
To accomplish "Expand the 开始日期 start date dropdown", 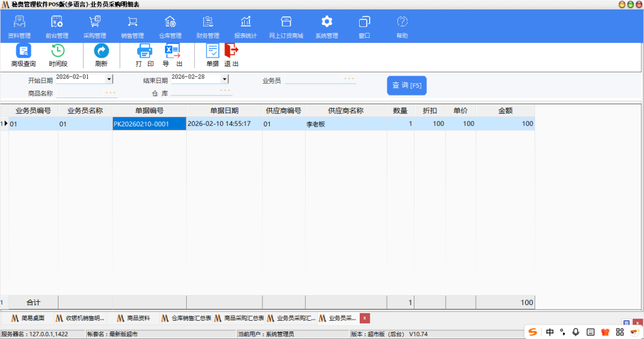I will click(x=109, y=79).
